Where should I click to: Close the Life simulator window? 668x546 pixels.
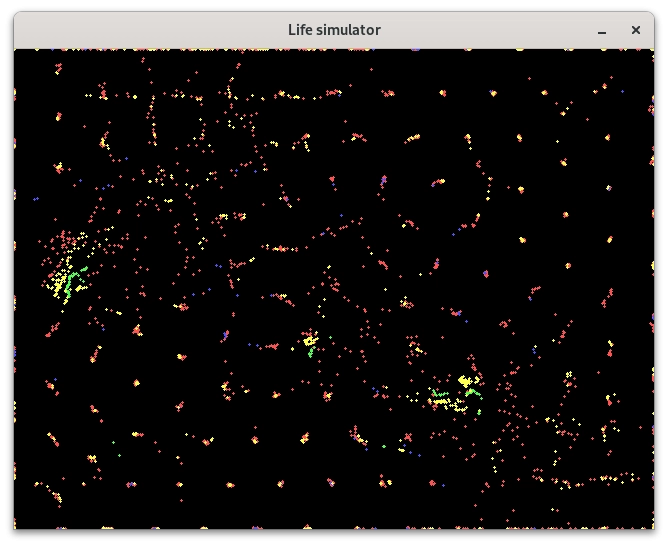636,30
